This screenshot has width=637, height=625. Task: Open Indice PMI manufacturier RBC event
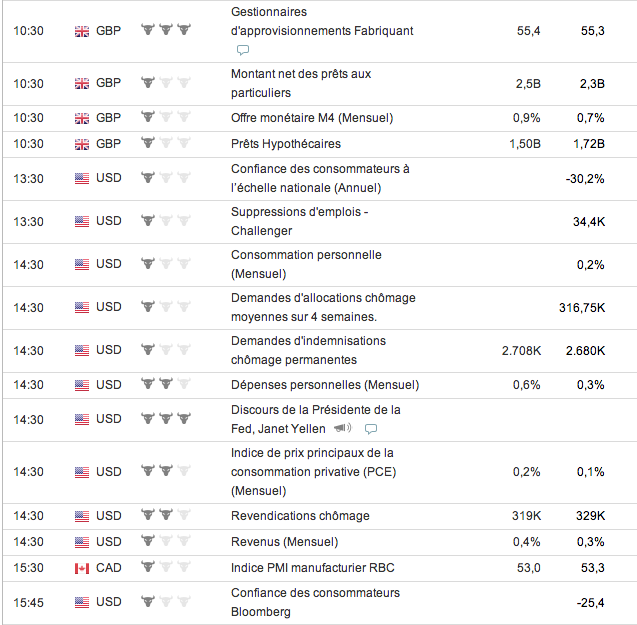[x=313, y=568]
